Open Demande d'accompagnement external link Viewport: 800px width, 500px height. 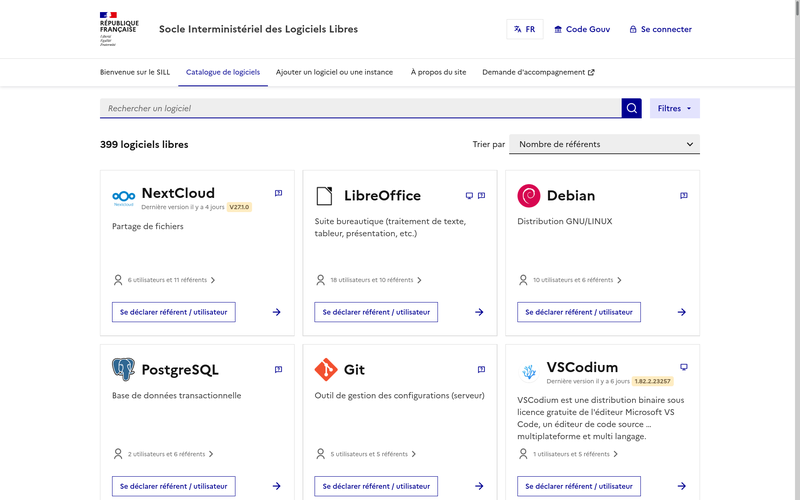(x=538, y=72)
